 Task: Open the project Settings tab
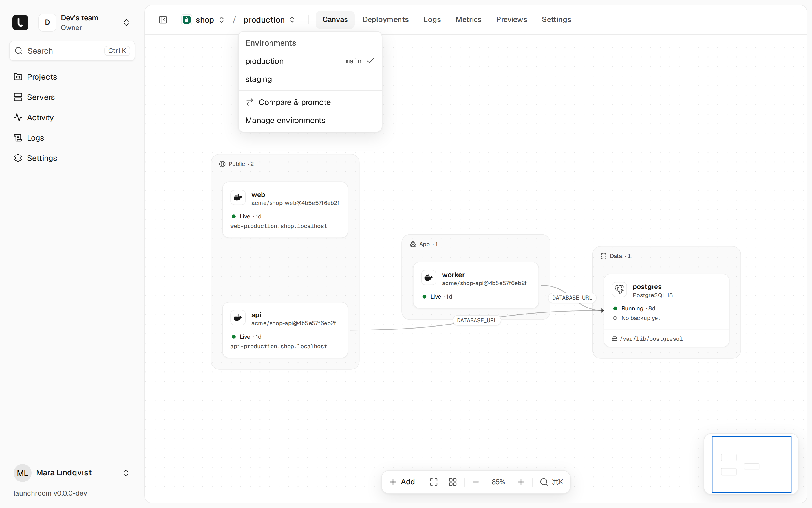(x=556, y=20)
